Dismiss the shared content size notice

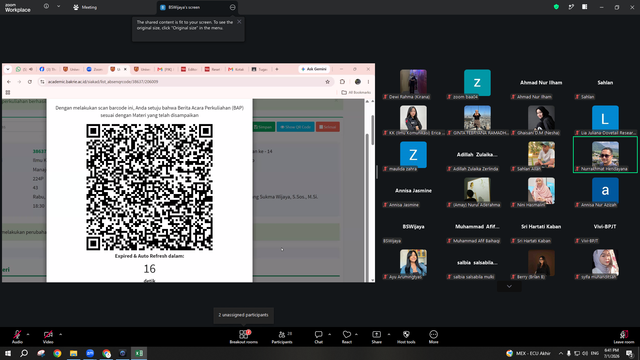239,22
